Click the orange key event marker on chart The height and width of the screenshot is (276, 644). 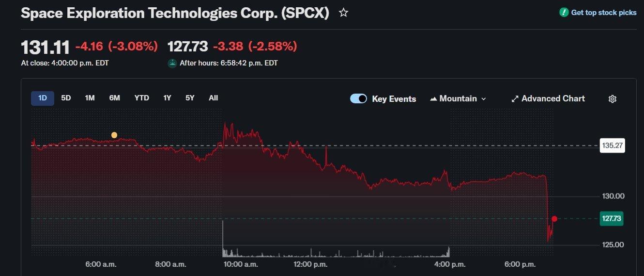pyautogui.click(x=114, y=135)
